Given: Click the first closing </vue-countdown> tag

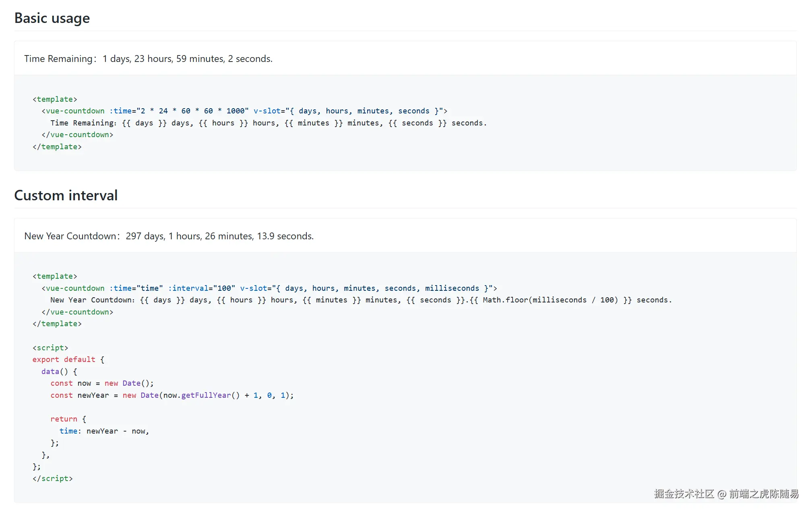Looking at the screenshot, I should point(77,135).
